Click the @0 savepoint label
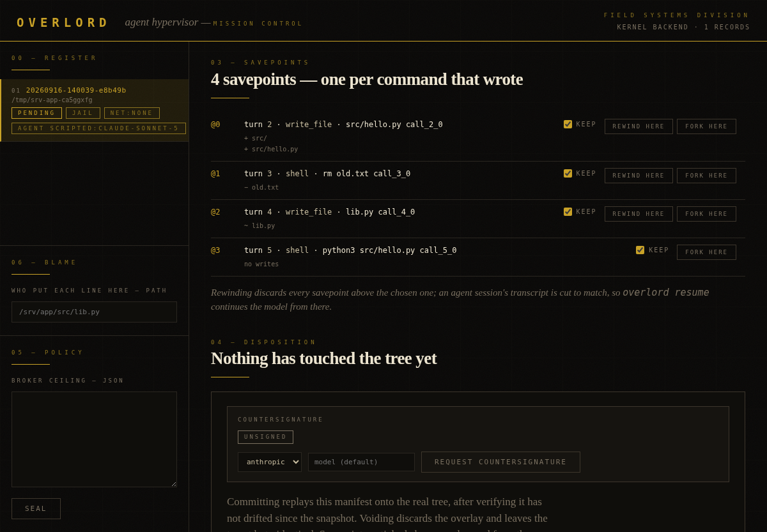 pyautogui.click(x=215, y=125)
